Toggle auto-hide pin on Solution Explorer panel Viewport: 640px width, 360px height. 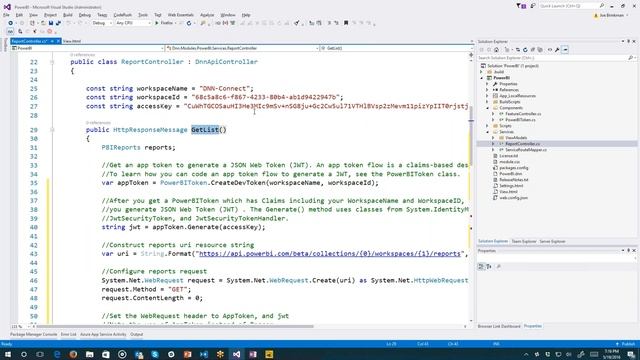[628, 41]
